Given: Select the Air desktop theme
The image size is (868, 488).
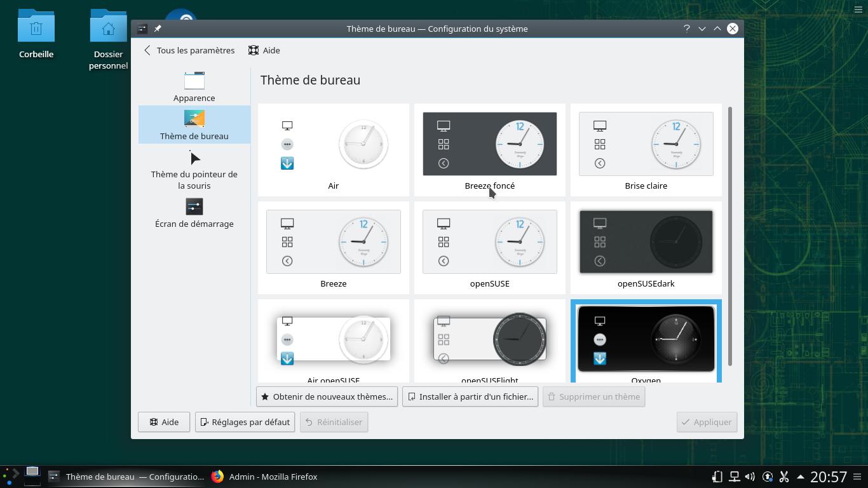Looking at the screenshot, I should pos(334,150).
